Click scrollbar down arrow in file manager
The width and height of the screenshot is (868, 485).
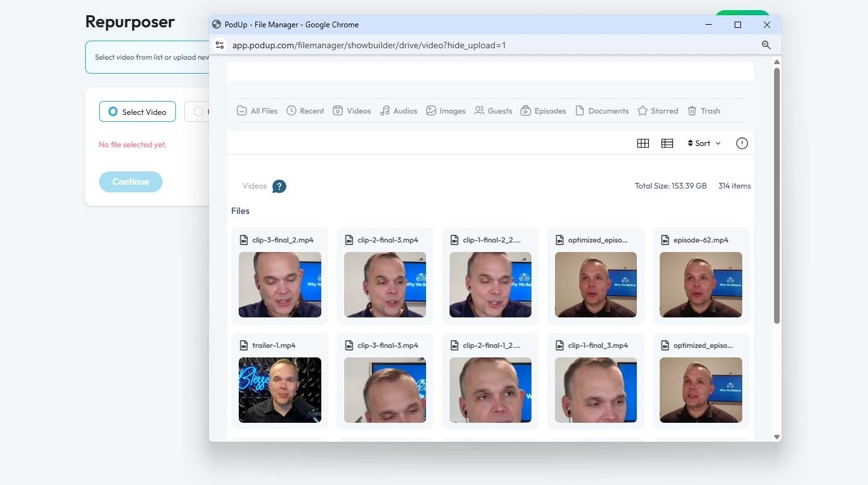[777, 437]
